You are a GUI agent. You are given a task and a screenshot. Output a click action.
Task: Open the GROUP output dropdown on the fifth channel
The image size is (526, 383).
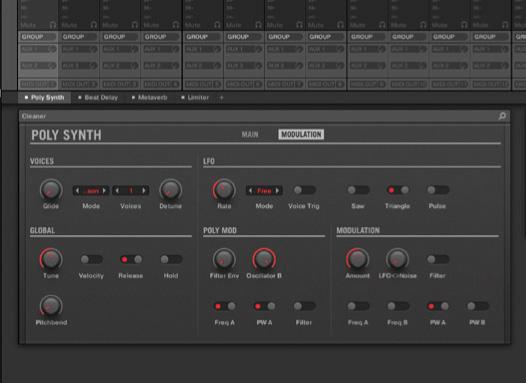coord(203,37)
